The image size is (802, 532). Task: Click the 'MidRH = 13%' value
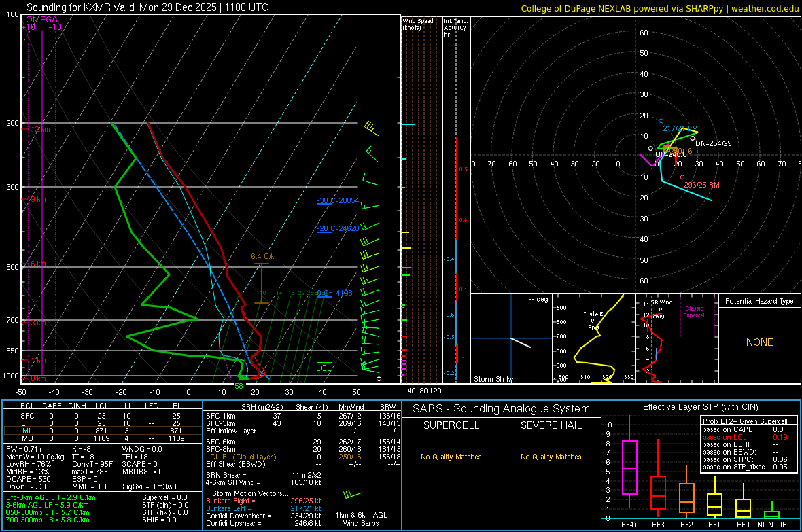28,472
